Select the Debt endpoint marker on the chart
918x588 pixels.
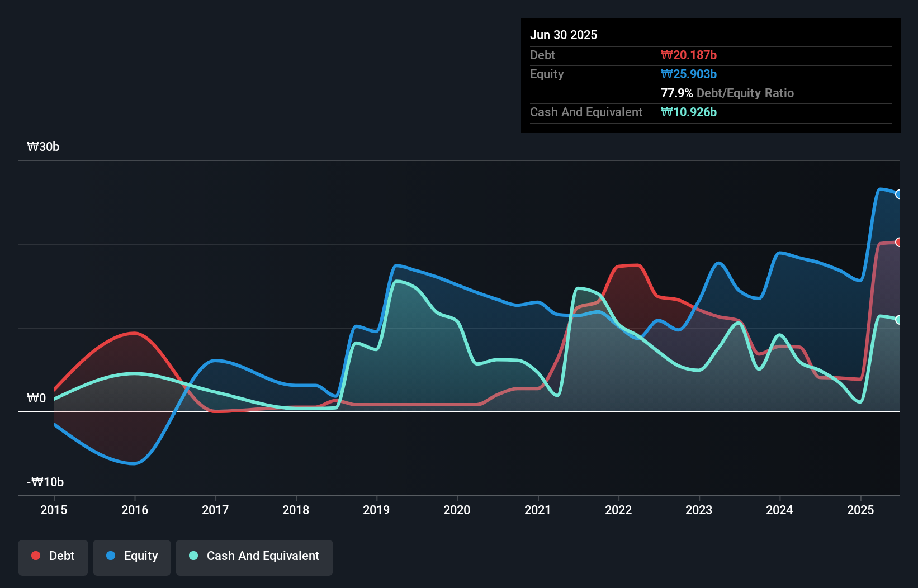898,242
